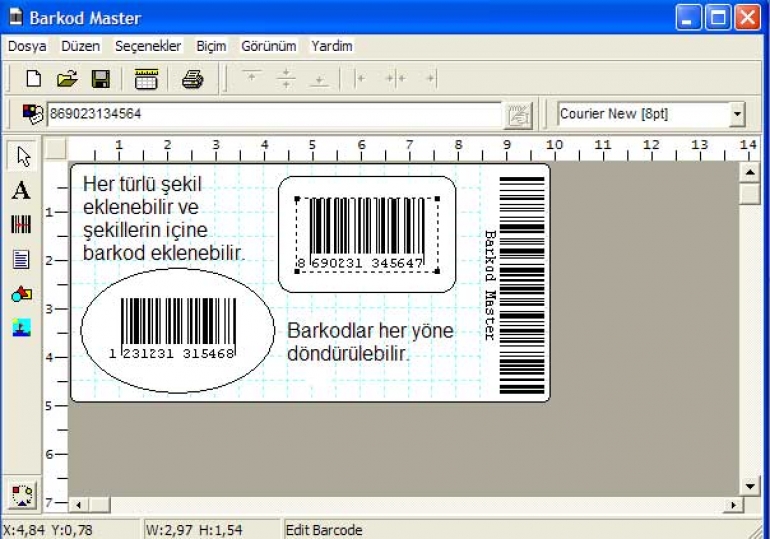Click the rotated vertical barcode on the label

coord(522,285)
